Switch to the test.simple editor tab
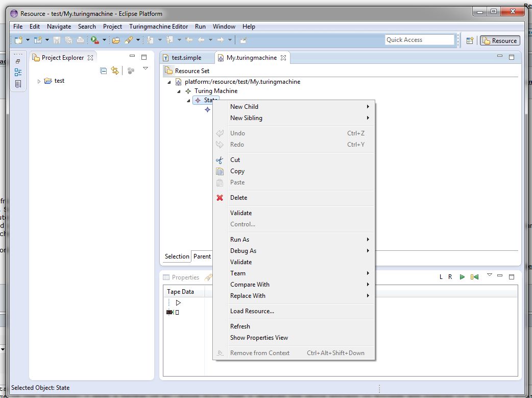532x398 pixels. (x=186, y=58)
